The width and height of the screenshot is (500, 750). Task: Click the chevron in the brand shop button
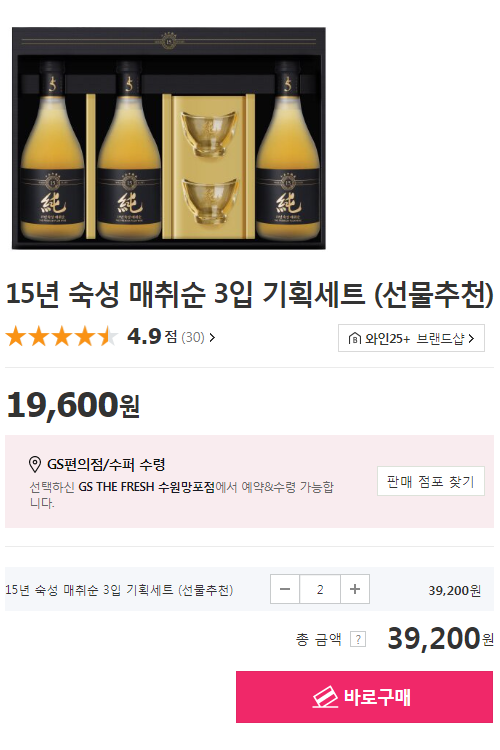(471, 339)
